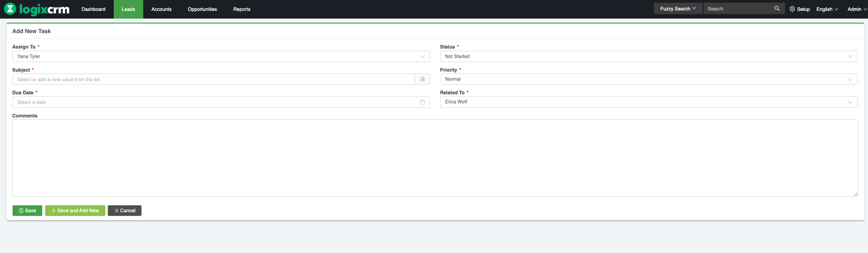Open the Reports tab

pyautogui.click(x=242, y=9)
